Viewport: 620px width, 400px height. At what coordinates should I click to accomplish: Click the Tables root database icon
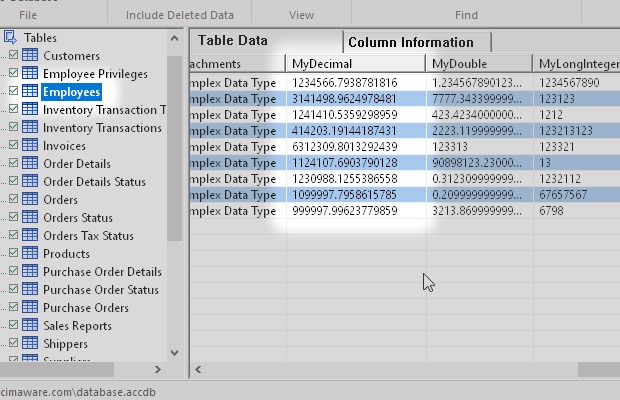tap(11, 38)
